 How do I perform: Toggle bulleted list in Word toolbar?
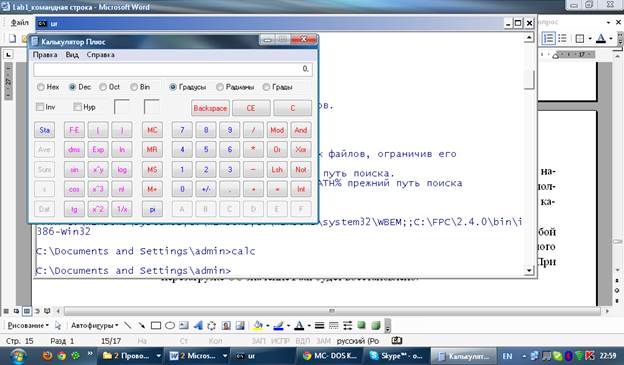pyautogui.click(x=562, y=38)
